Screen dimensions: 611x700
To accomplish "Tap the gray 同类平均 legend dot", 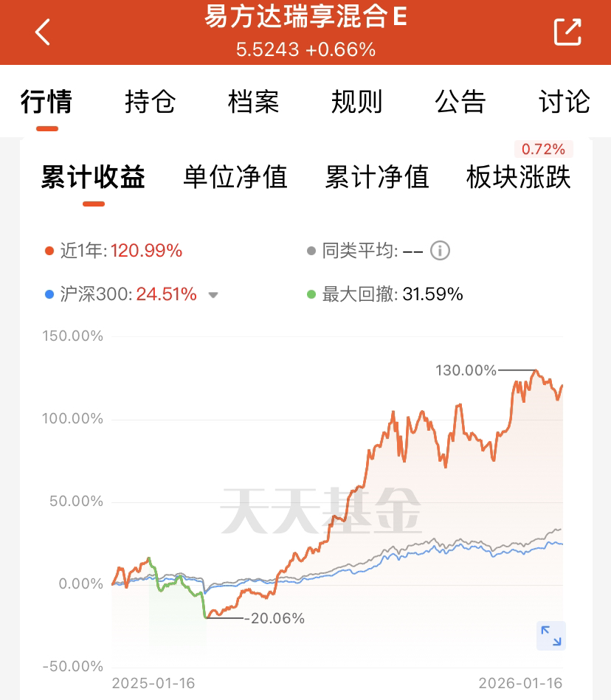I will [311, 251].
